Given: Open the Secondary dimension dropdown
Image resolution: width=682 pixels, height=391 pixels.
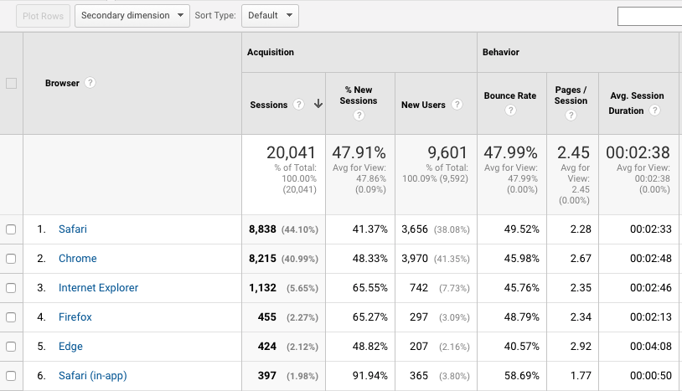Looking at the screenshot, I should click(x=132, y=16).
